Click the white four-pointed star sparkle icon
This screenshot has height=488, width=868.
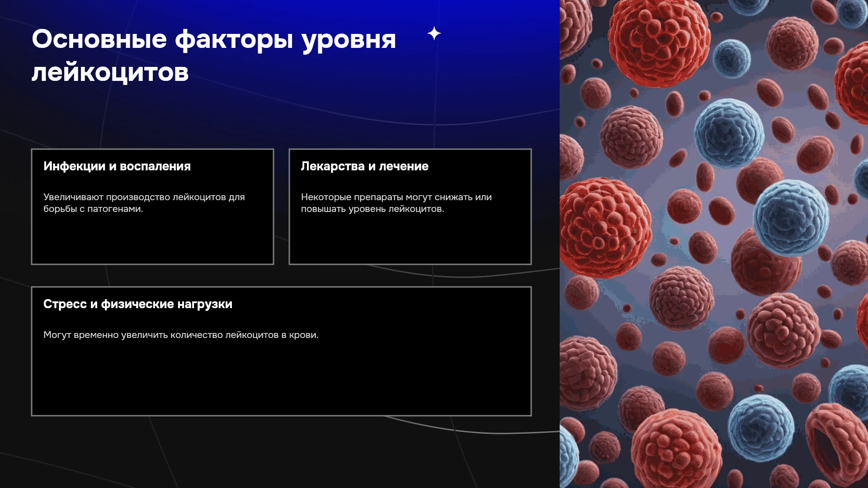[x=434, y=33]
